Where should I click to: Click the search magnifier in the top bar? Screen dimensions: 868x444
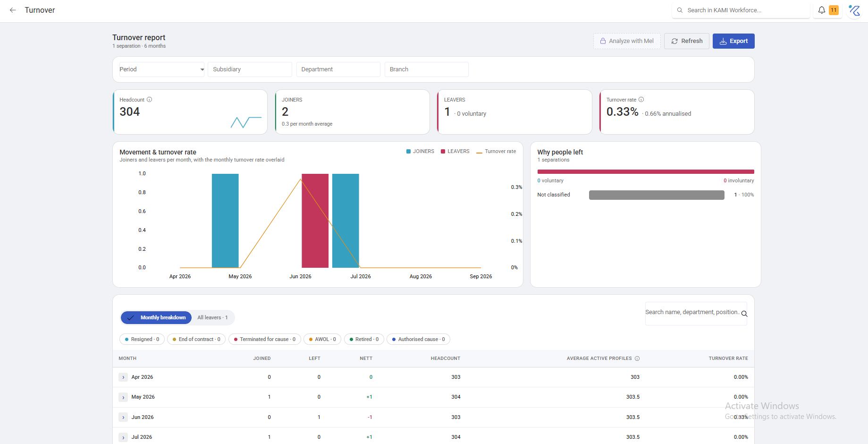(x=680, y=10)
